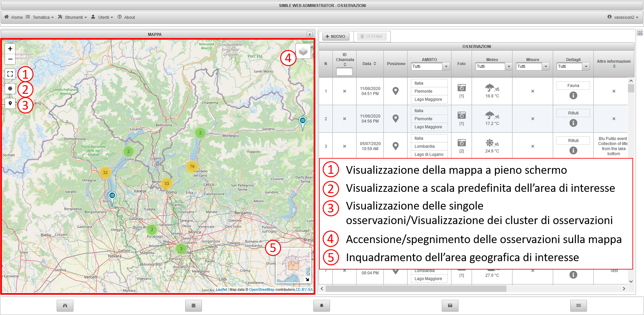Open the map layers control
This screenshot has width=644, height=315.
pos(303,51)
